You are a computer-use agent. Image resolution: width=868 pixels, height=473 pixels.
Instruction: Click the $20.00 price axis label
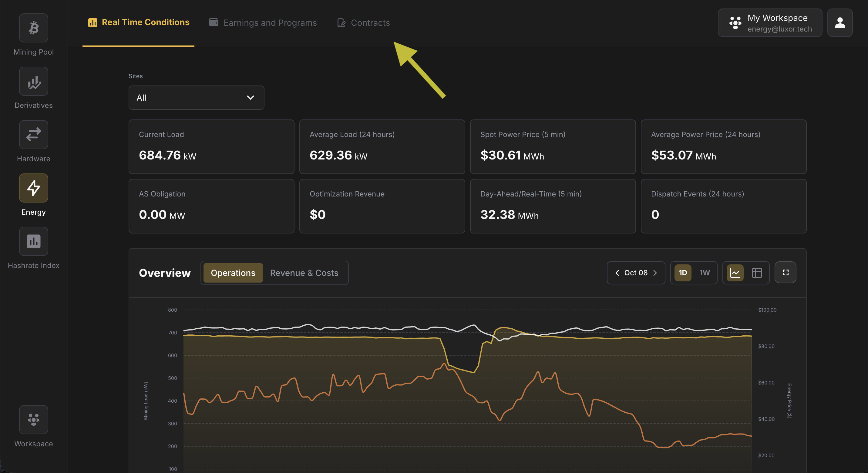(x=766, y=455)
